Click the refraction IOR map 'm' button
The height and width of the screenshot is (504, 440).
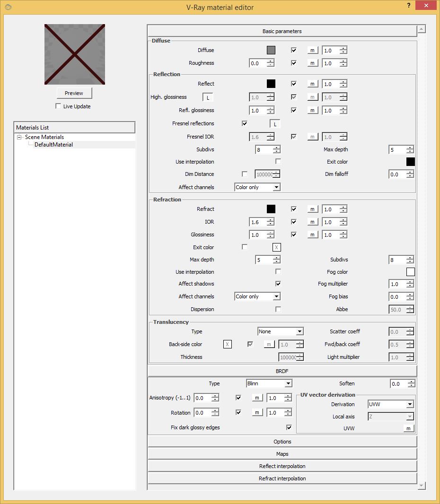coord(312,222)
